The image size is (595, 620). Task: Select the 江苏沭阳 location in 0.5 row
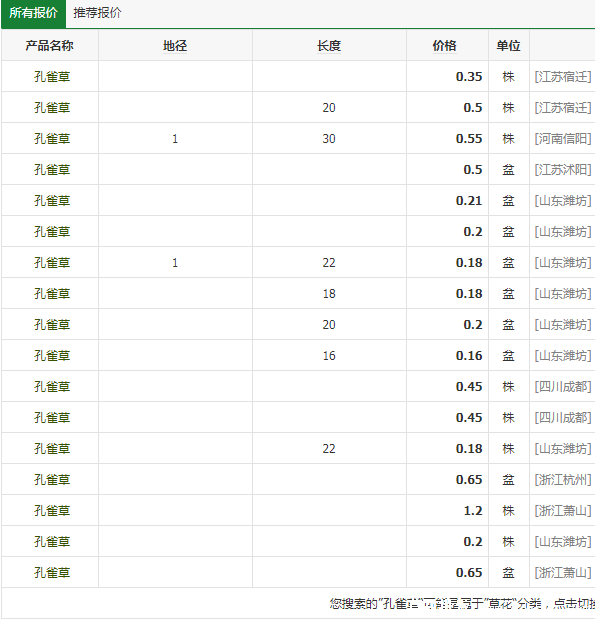[563, 170]
